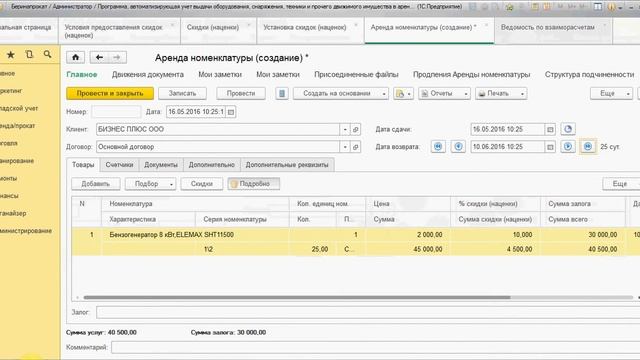Expand client Клиент dropdown list
This screenshot has height=360, width=640.
(x=345, y=129)
